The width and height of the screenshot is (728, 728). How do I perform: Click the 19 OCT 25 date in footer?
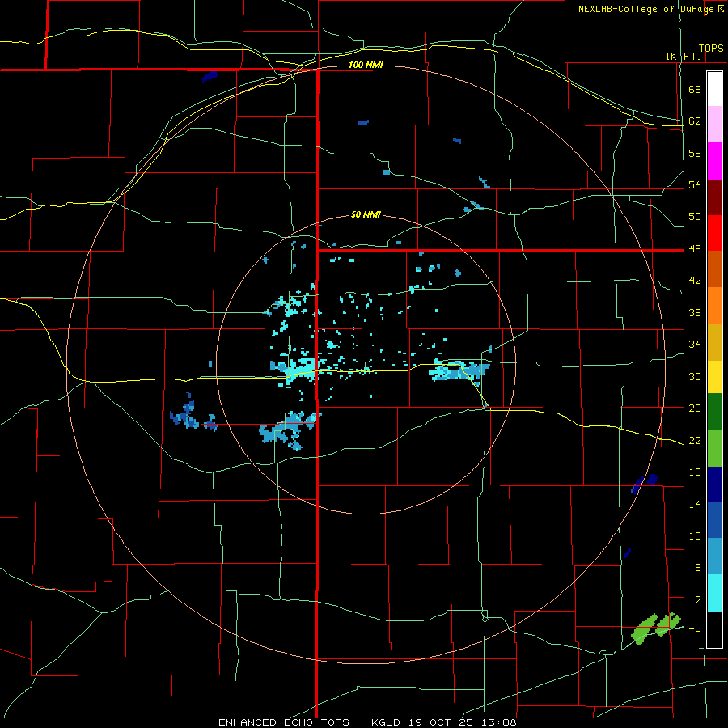[441, 722]
